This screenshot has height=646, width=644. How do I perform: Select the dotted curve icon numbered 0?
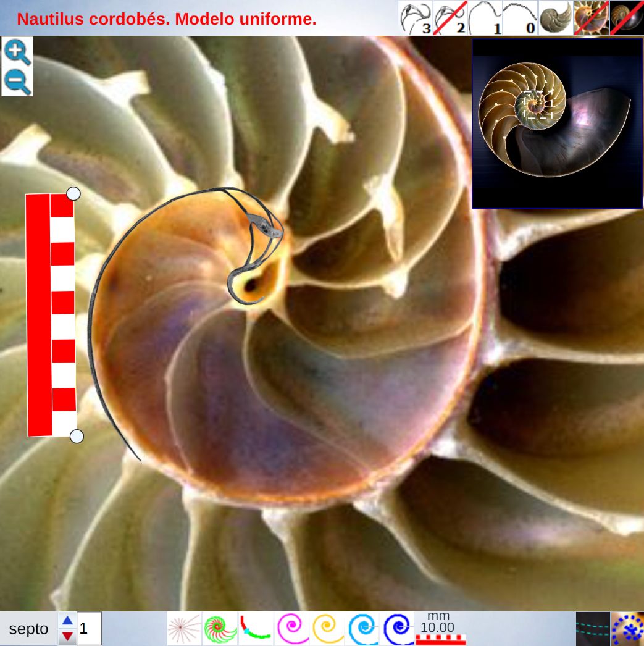pos(521,18)
